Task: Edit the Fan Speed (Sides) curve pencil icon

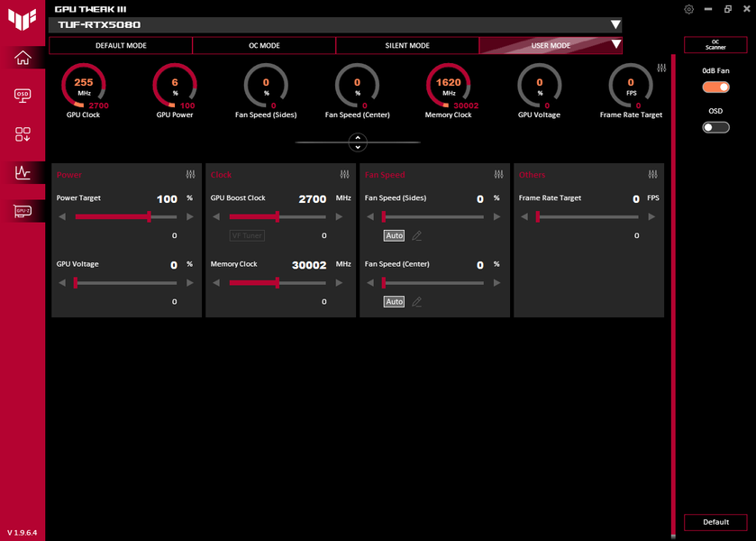Action: (417, 235)
